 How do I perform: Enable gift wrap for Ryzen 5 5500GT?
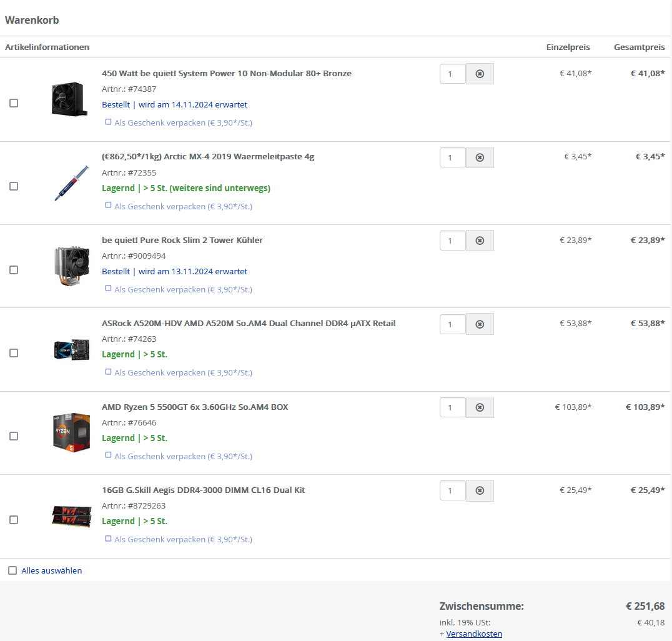(108, 455)
